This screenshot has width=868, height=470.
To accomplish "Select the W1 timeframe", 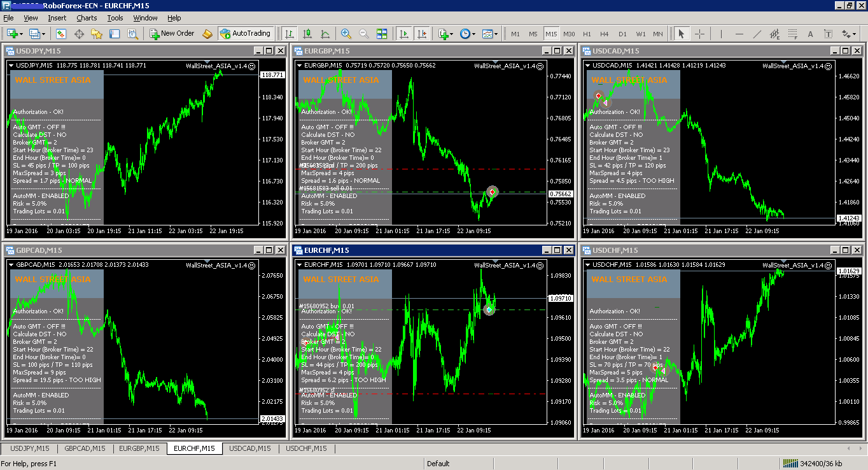I will pos(640,34).
